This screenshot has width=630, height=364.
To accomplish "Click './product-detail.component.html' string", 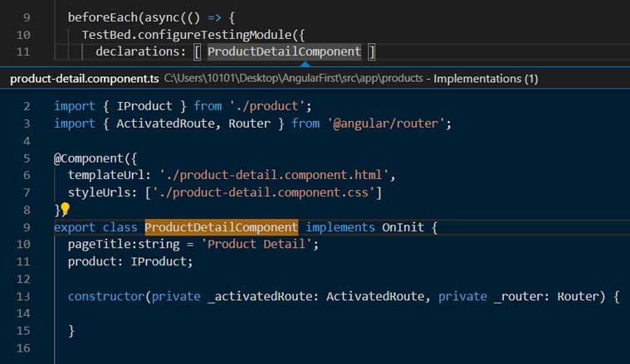I will [274, 175].
